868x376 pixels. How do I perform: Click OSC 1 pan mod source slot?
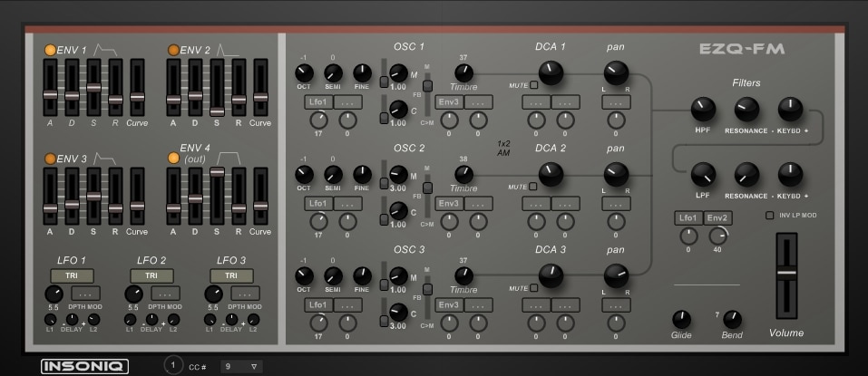[616, 101]
